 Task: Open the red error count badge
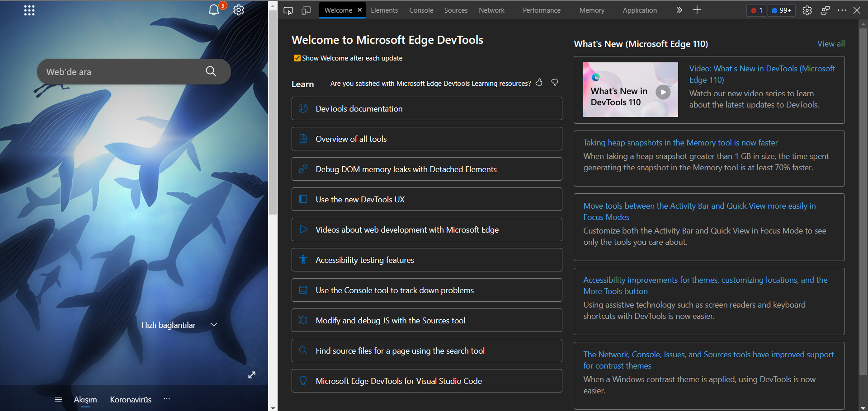757,10
